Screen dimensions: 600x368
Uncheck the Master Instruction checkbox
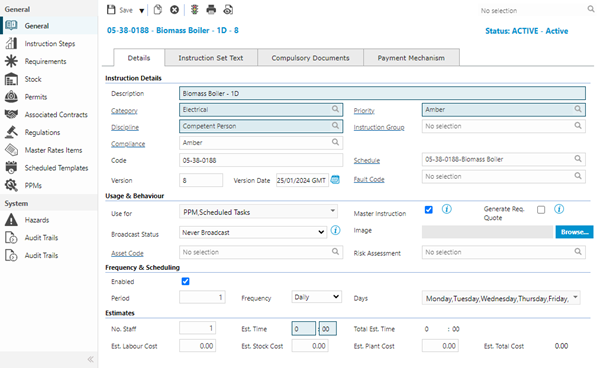click(x=429, y=210)
